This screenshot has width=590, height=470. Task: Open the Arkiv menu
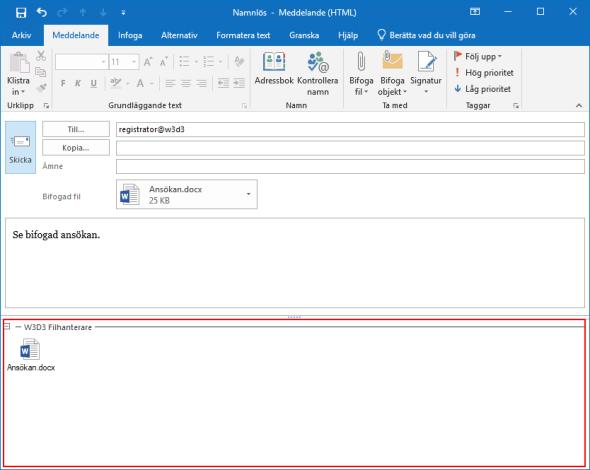[21, 35]
